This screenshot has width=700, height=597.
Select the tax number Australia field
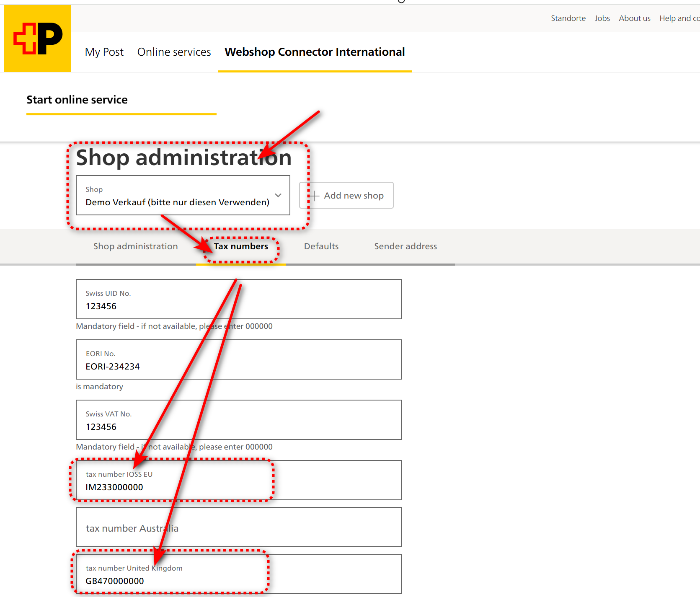tap(238, 527)
